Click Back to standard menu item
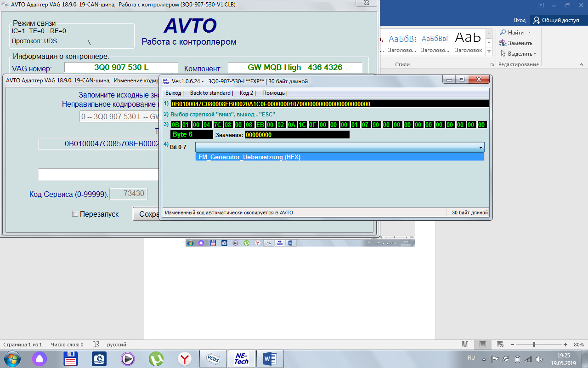Viewport: 588px width, 368px height. [210, 93]
